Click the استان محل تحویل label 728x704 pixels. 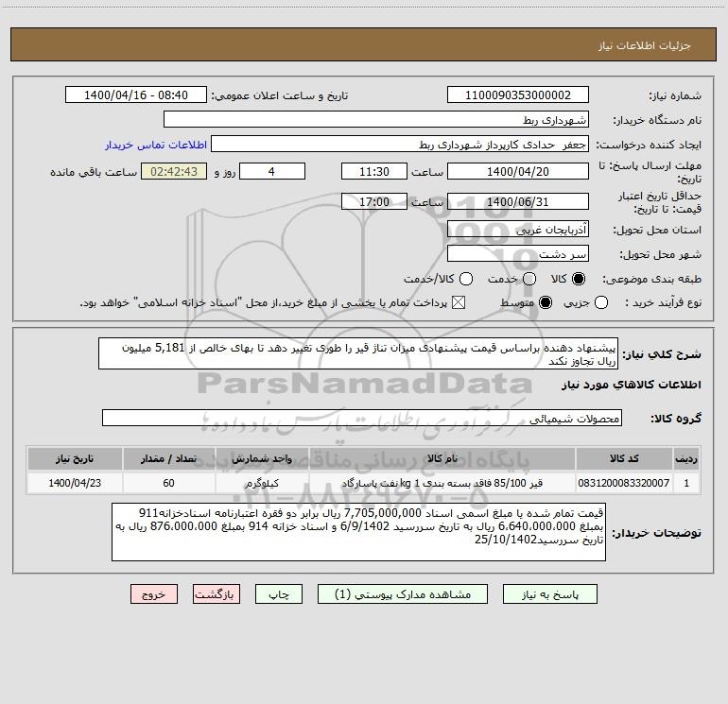point(657,230)
